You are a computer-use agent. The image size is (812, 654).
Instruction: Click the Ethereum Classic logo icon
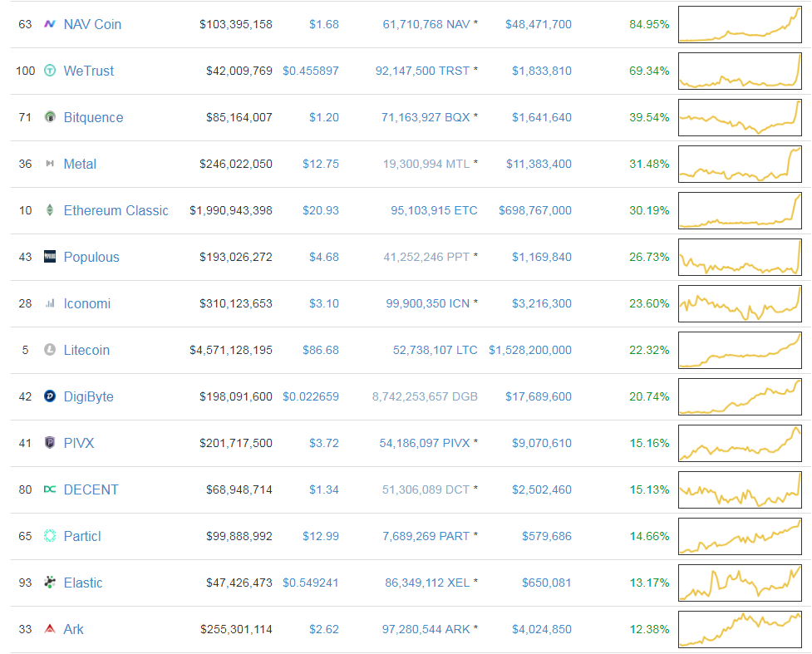pos(50,210)
